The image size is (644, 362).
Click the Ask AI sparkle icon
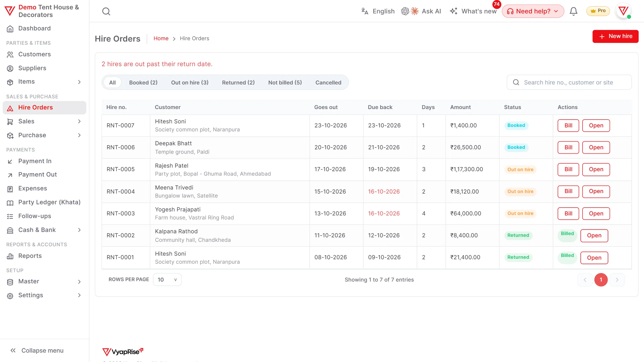(415, 11)
